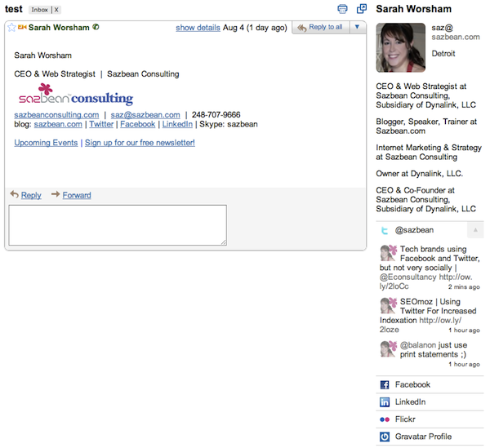The height and width of the screenshot is (448, 490).
Task: Collapse the @sazbean Twitter section
Action: point(475,231)
